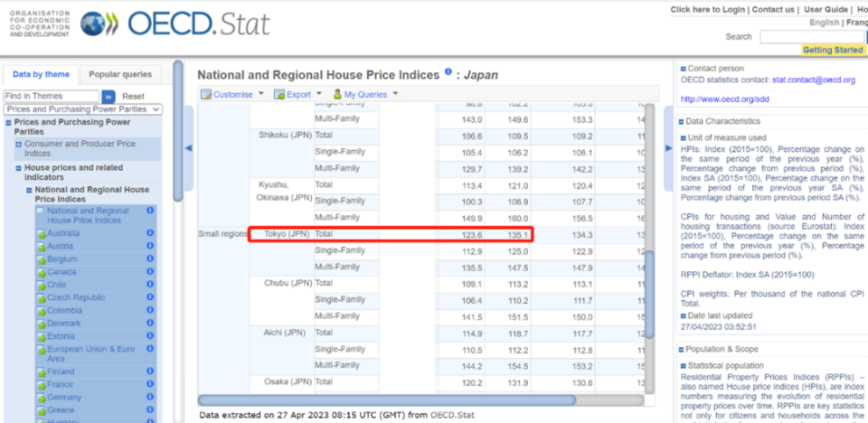Click the table vertical scrollbar thumb
The width and height of the screenshot is (868, 423).
649,294
